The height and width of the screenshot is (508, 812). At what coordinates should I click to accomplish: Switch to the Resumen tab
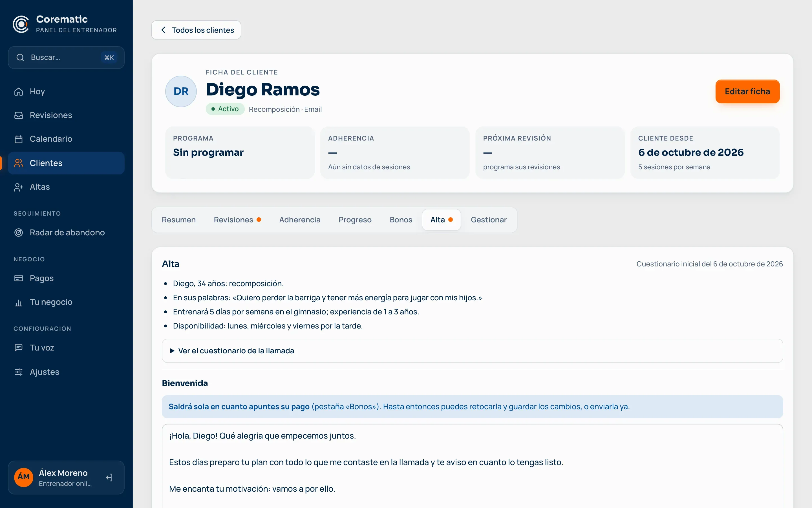(x=178, y=220)
